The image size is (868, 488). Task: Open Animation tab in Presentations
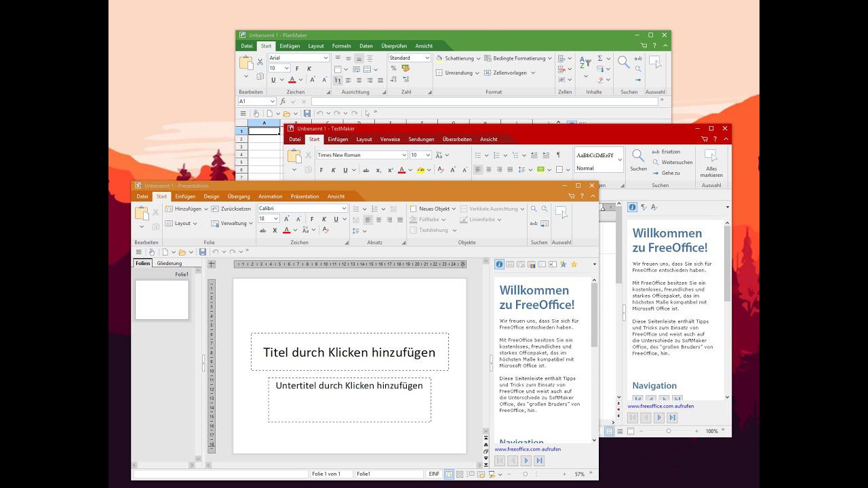[270, 197]
